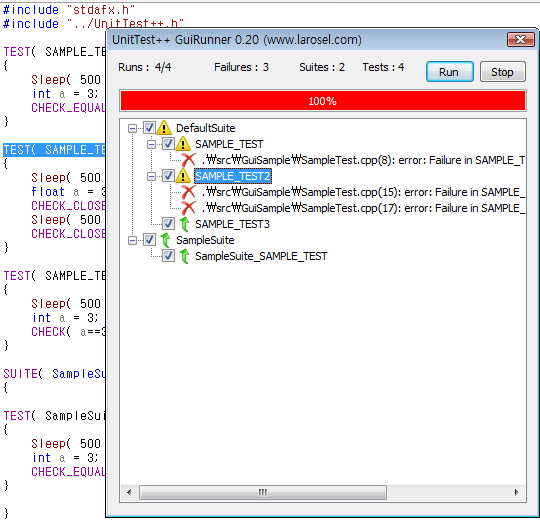This screenshot has height=525, width=540.
Task: Click the warning icon next to SAMPLE_TEST2
Action: [183, 176]
